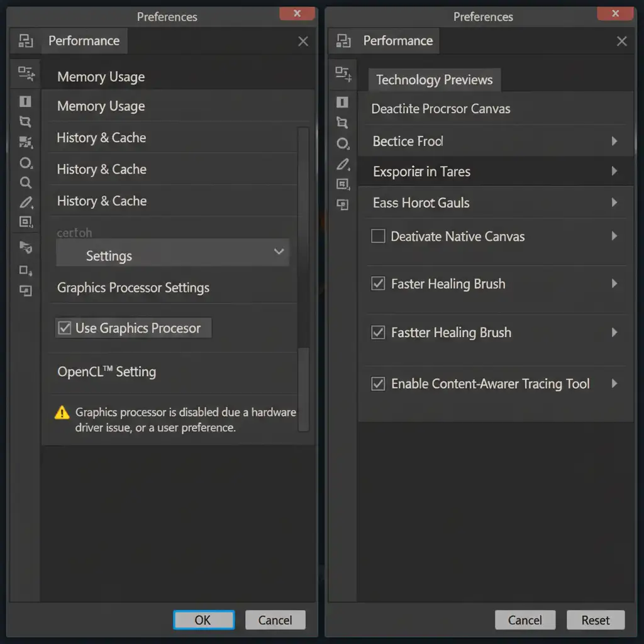Select the Pencil tool in left panel sidebar

(26, 203)
